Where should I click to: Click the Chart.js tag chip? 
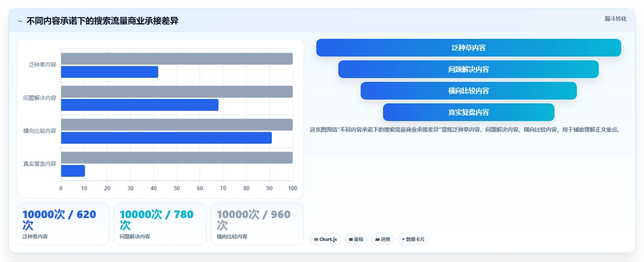pyautogui.click(x=325, y=239)
